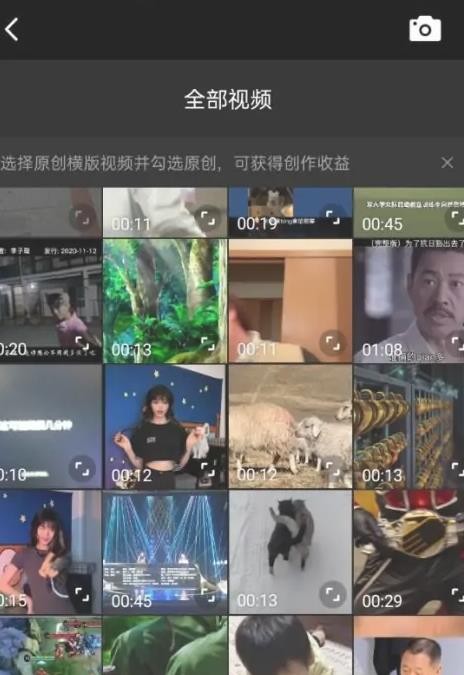This screenshot has height=675, width=464.
Task: Tap the back arrow icon
Action: click(x=12, y=29)
